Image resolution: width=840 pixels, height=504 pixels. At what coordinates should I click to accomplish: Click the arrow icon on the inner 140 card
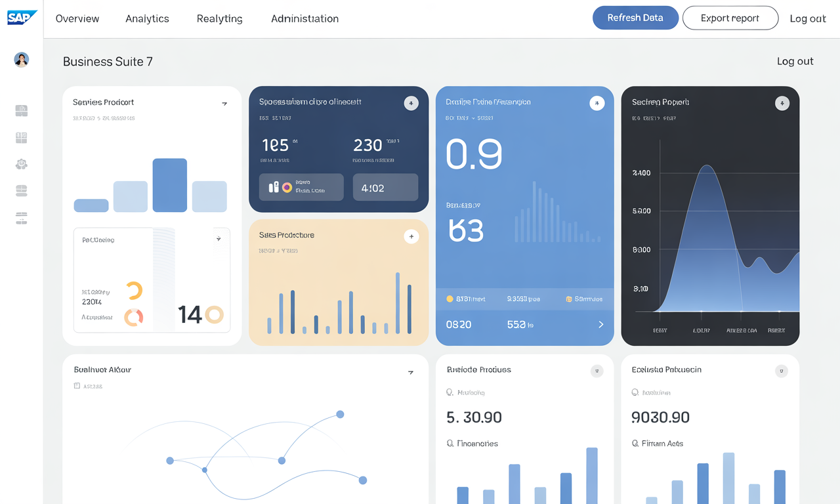pyautogui.click(x=219, y=239)
